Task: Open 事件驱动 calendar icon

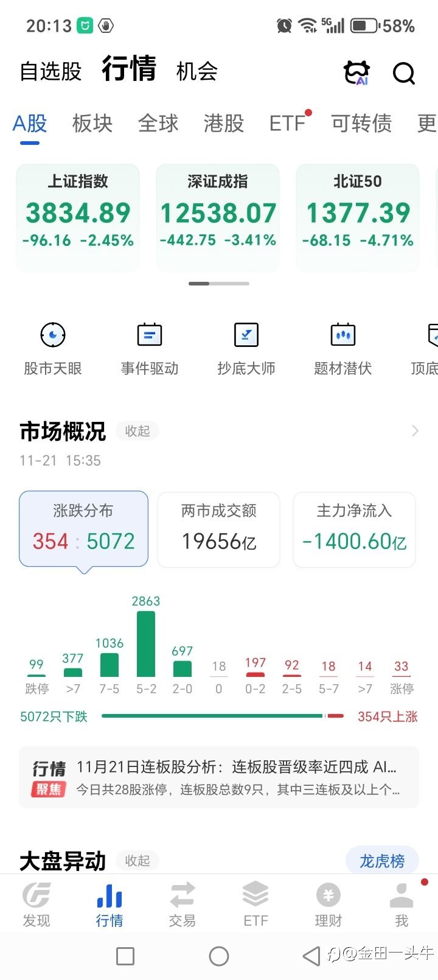Action: (150, 335)
